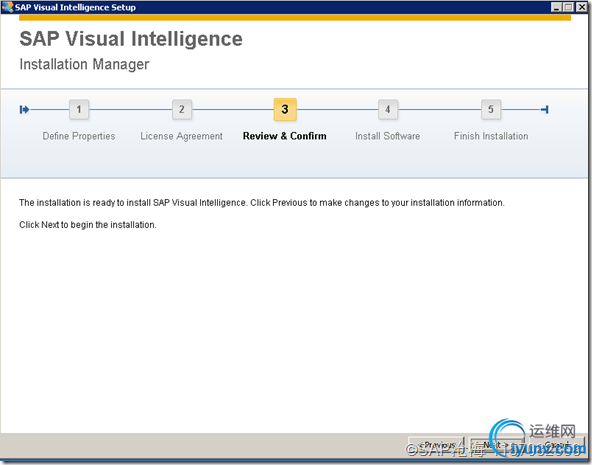Click the wizard start arrow icon
Screen dimensions: 592x465
[24, 109]
